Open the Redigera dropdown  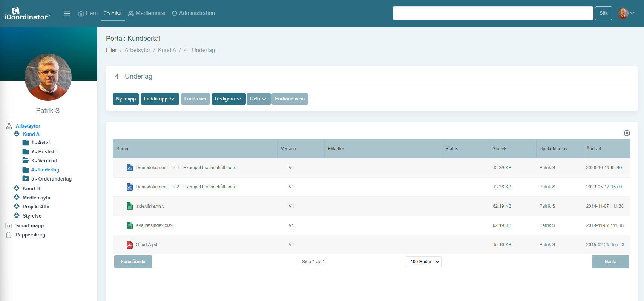click(x=228, y=99)
